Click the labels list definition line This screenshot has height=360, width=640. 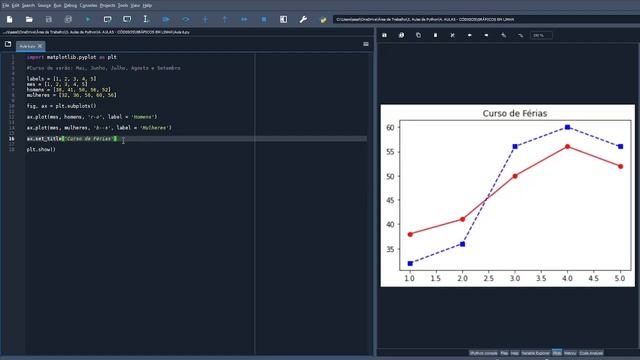tap(62, 79)
